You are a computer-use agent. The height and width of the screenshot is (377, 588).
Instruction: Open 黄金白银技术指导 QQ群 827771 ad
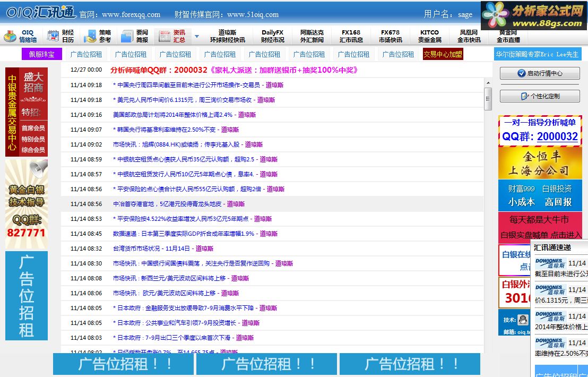click(26, 204)
